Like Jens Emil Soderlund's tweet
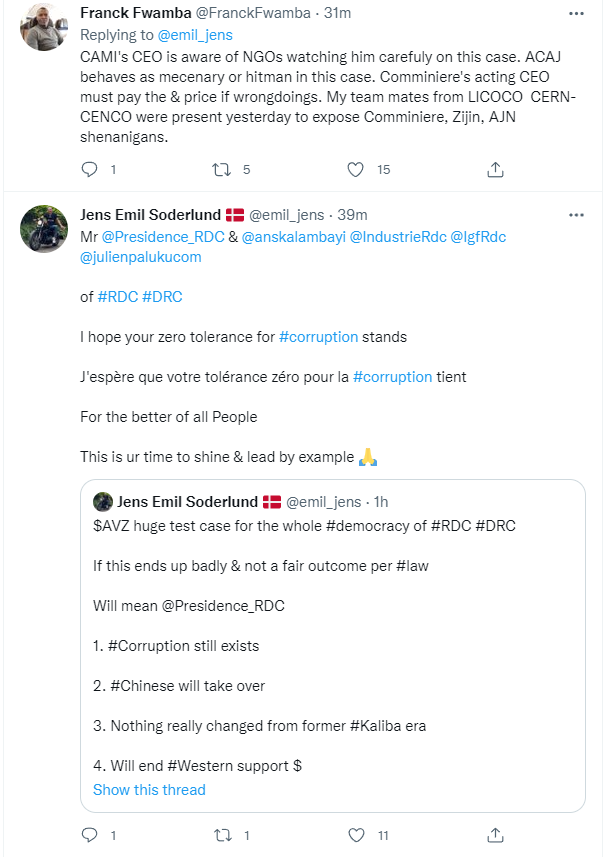The image size is (612, 857). pos(356,835)
